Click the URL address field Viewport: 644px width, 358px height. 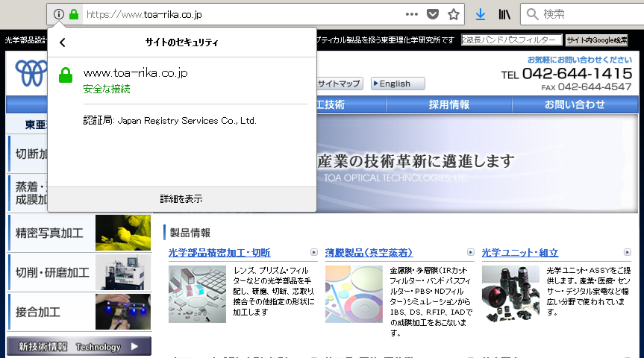(x=243, y=14)
